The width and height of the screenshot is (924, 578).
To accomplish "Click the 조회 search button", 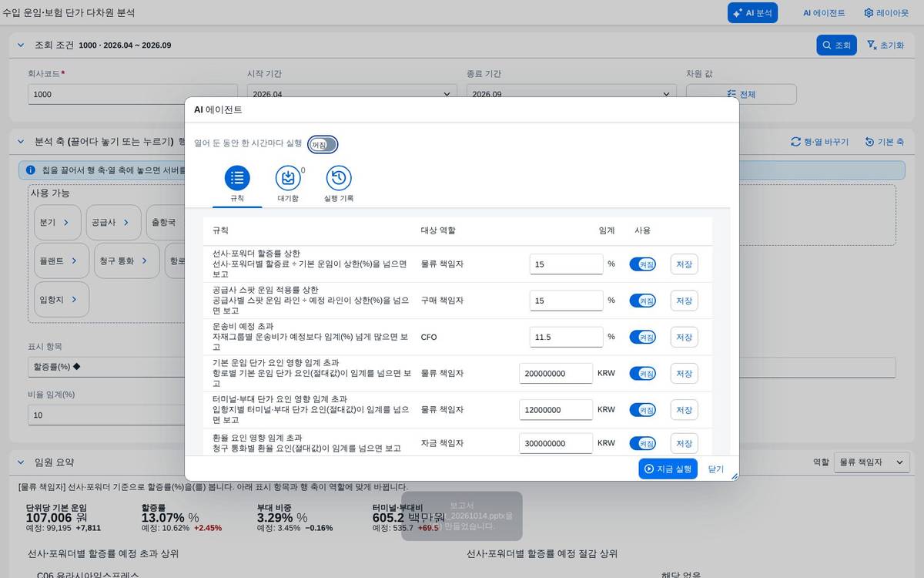I will 836,45.
